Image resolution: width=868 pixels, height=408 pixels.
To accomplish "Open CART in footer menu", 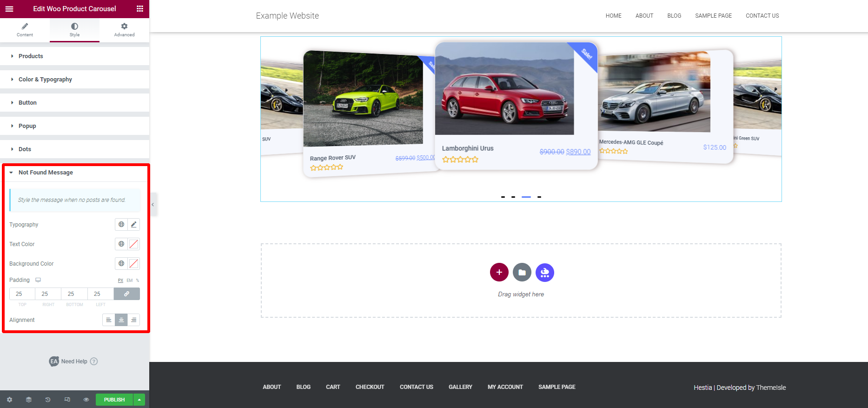I will coord(333,387).
